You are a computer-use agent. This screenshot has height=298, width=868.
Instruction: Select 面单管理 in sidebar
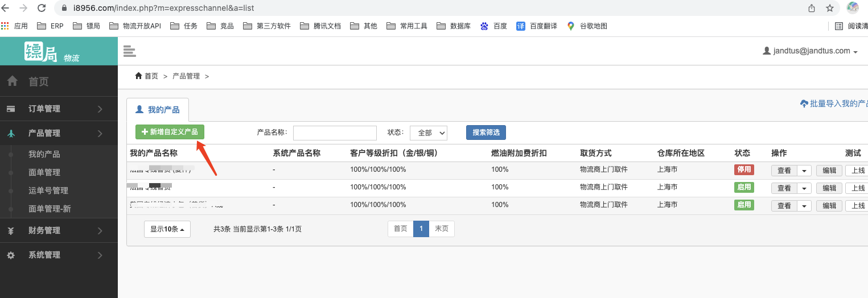[44, 172]
